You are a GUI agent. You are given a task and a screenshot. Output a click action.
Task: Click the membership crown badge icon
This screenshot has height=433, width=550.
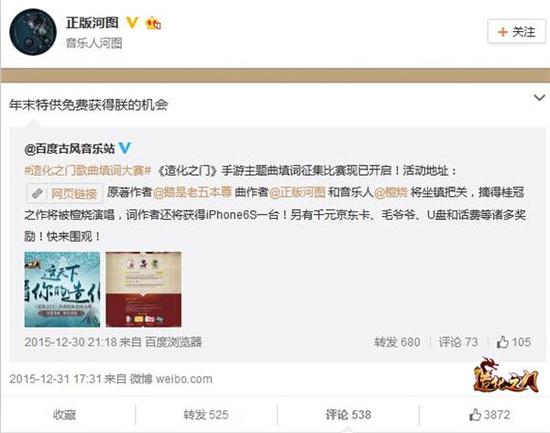point(153,23)
